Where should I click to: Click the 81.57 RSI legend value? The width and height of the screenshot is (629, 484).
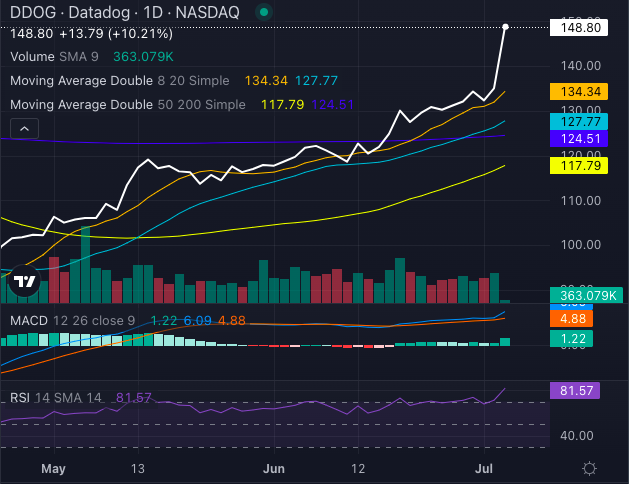tap(133, 398)
